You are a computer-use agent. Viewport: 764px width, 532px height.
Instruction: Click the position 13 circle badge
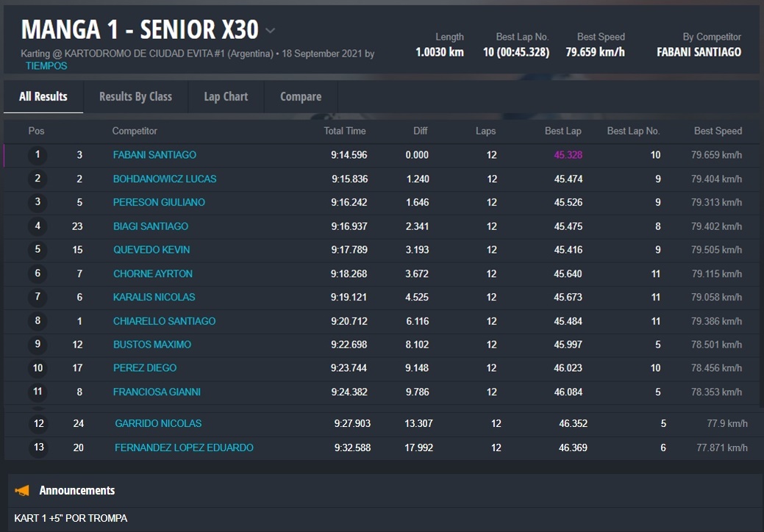click(x=39, y=447)
